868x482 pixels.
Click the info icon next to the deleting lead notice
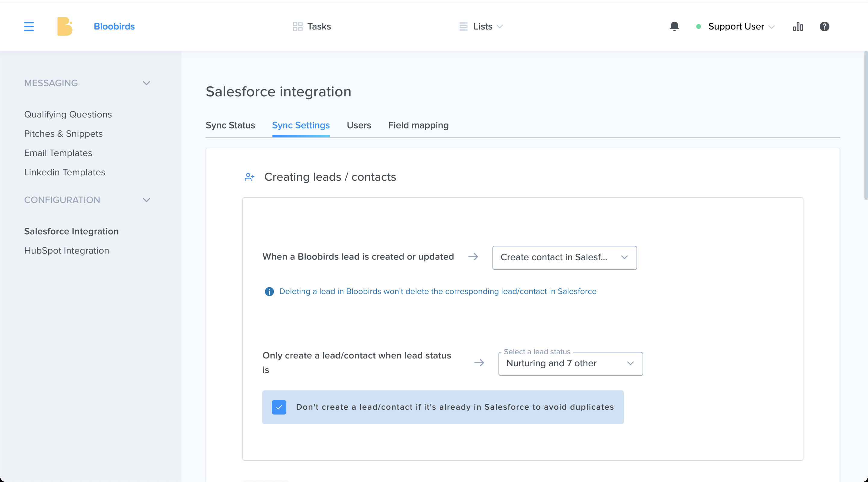269,291
